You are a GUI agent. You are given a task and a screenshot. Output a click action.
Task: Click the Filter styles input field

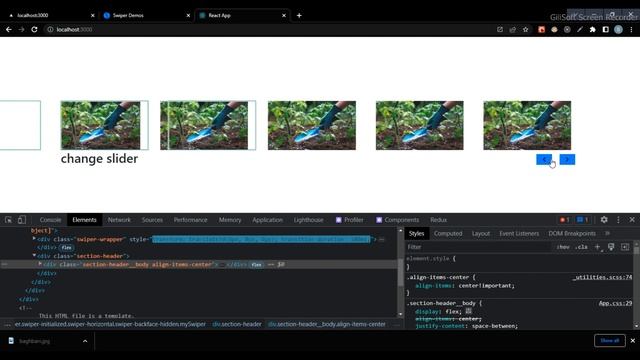pos(478,247)
